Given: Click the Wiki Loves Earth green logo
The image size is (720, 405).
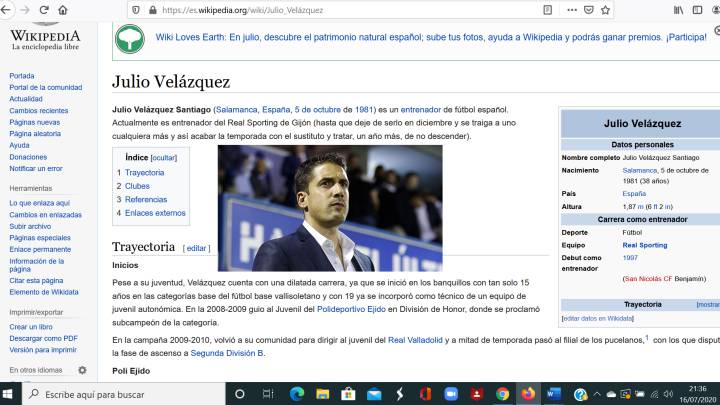Looking at the screenshot, I should click(x=130, y=39).
